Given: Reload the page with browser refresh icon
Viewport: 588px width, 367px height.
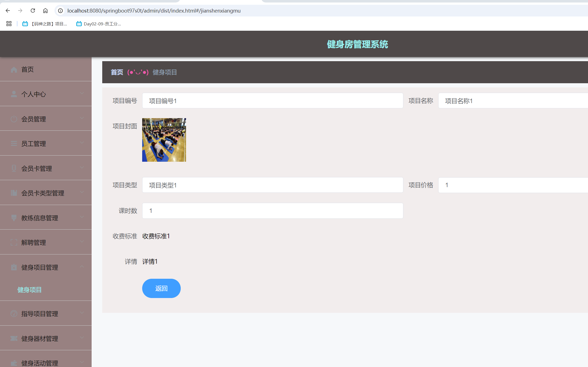Looking at the screenshot, I should (x=33, y=11).
